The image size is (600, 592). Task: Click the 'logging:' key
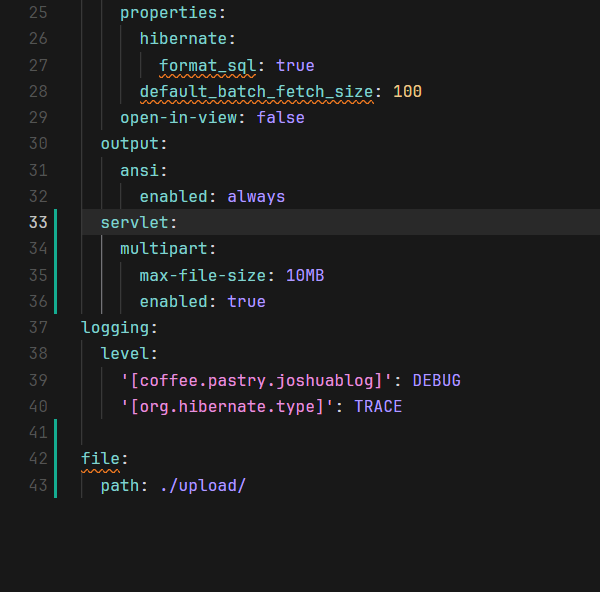119,328
